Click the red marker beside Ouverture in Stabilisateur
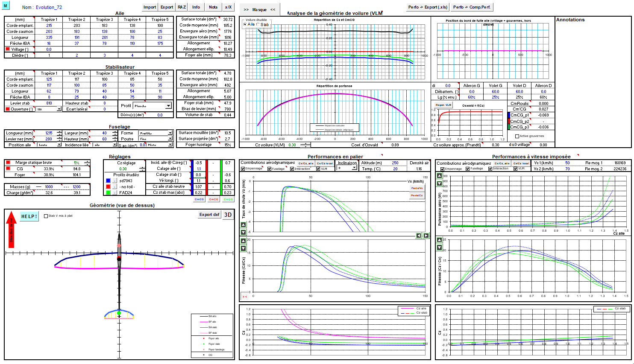The height and width of the screenshot is (364, 634). [7, 109]
